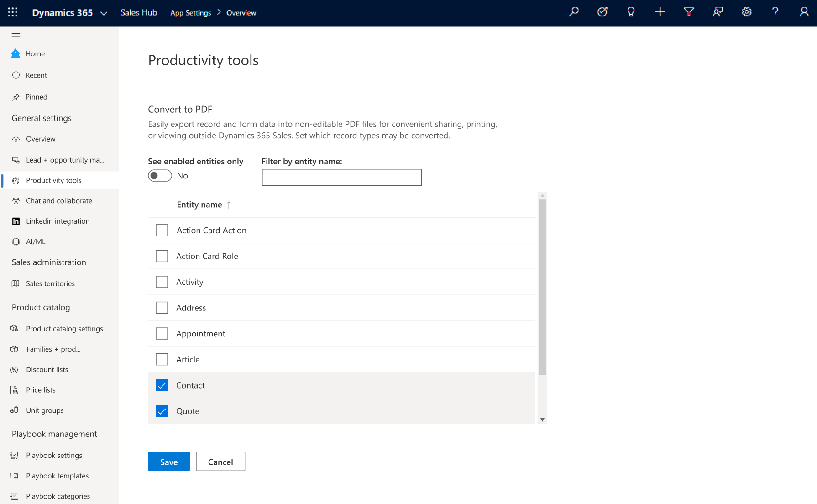Click the Product catalog settings icon
817x504 pixels.
coord(15,328)
